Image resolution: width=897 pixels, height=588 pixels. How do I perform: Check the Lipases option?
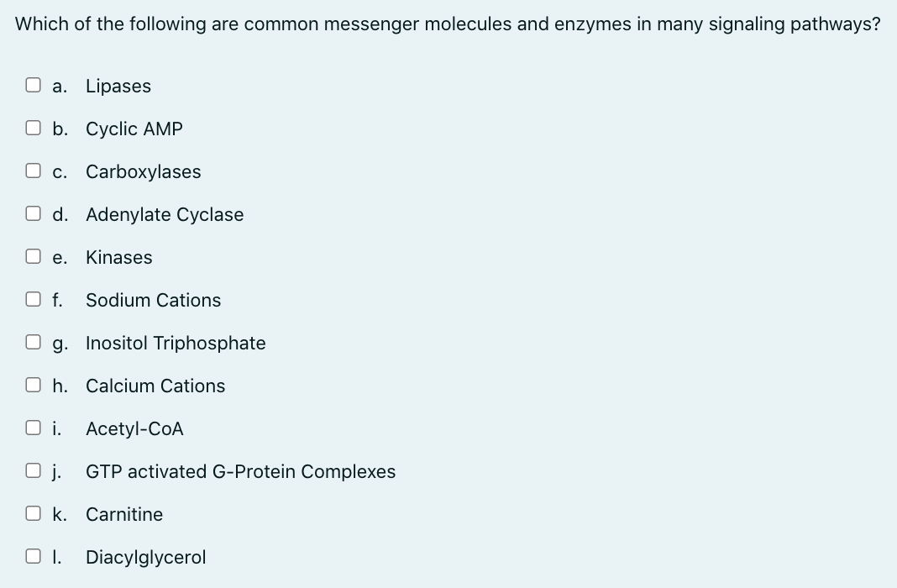[33, 84]
